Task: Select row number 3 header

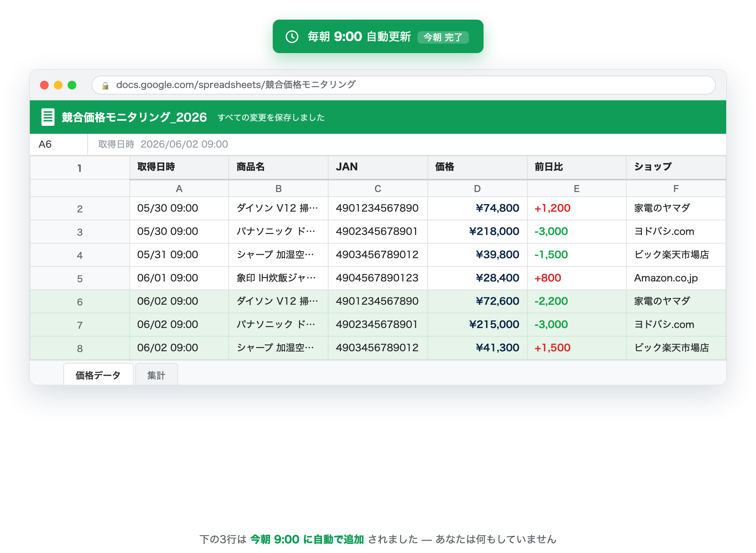Action: (x=80, y=232)
